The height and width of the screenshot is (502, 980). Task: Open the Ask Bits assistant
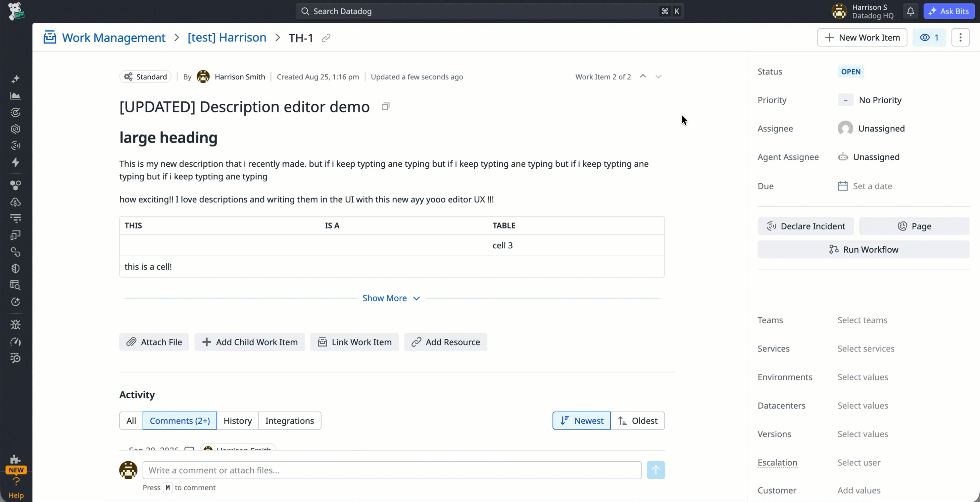tap(949, 11)
